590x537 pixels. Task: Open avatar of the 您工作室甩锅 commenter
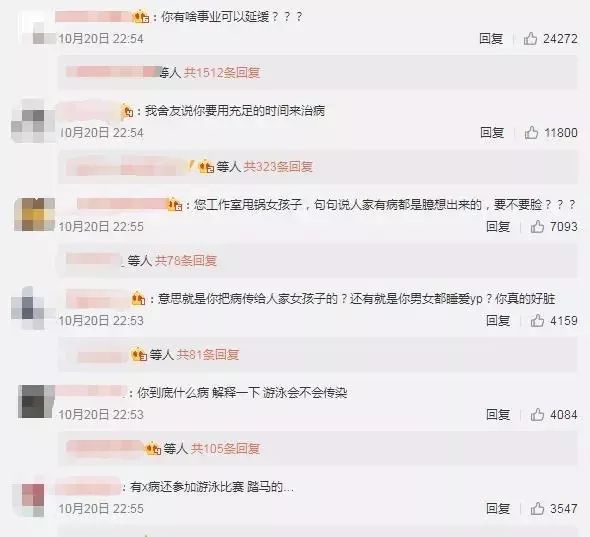point(35,214)
